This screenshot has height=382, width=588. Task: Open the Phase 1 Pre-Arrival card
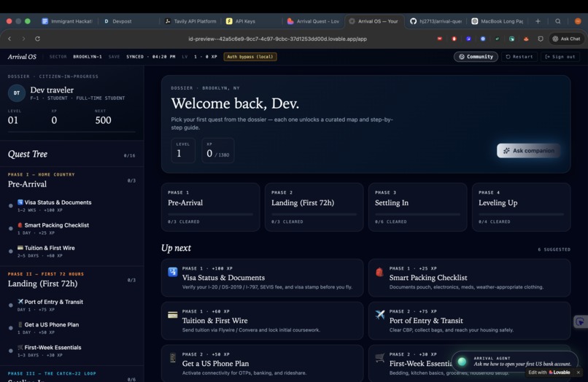coord(210,207)
